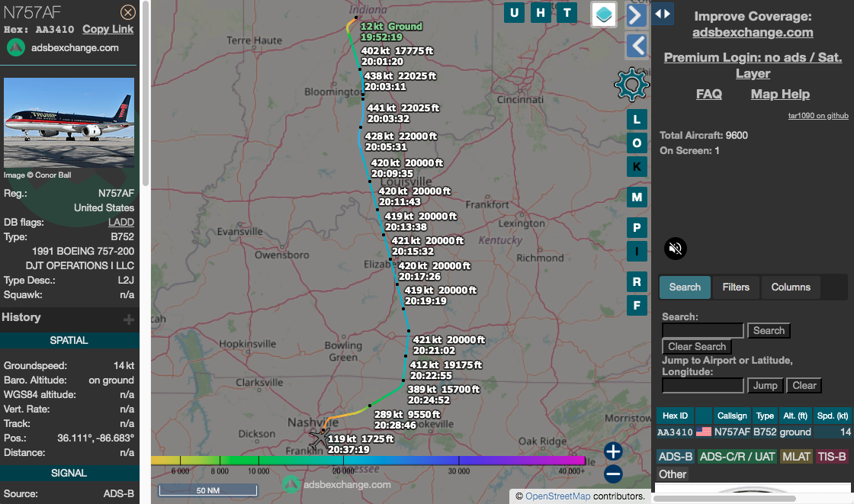Screen dimensions: 854x504
Task: Close the N757AF aircraft info panel
Action: coord(127,12)
